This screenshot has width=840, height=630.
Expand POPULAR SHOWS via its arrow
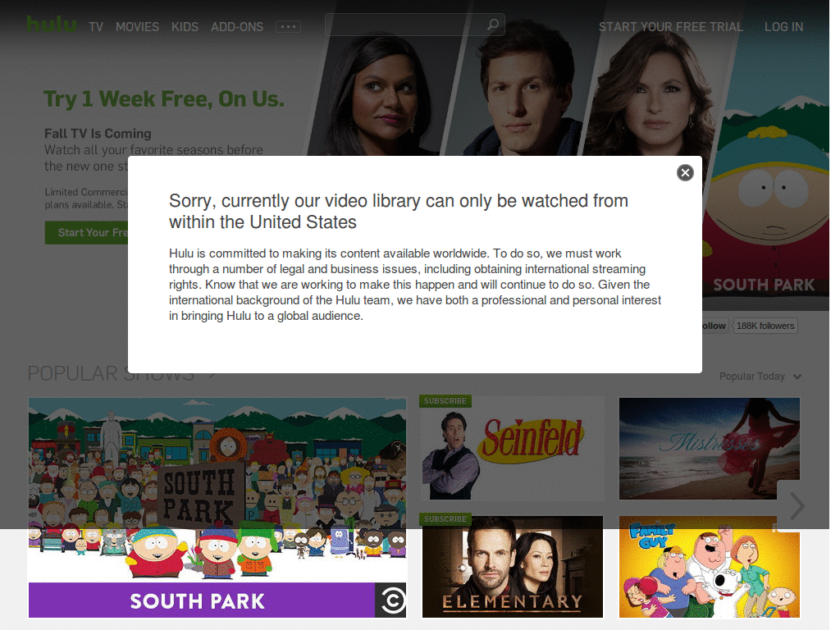[x=211, y=372]
